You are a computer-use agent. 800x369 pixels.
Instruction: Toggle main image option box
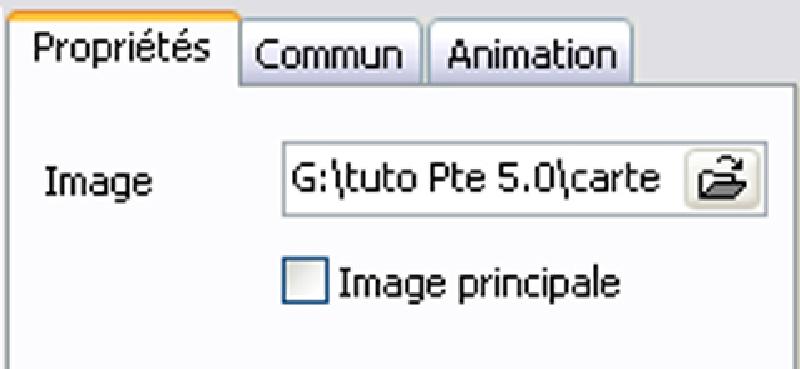[x=305, y=280]
